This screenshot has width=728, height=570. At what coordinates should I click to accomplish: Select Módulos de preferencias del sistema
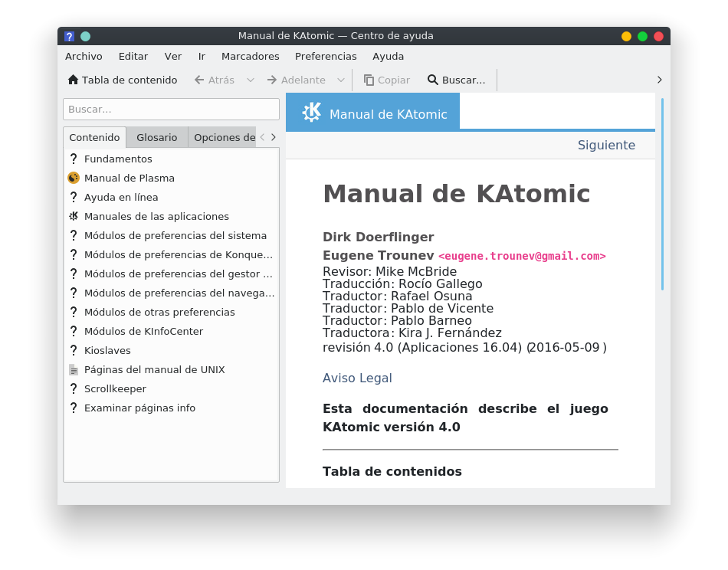tap(175, 236)
